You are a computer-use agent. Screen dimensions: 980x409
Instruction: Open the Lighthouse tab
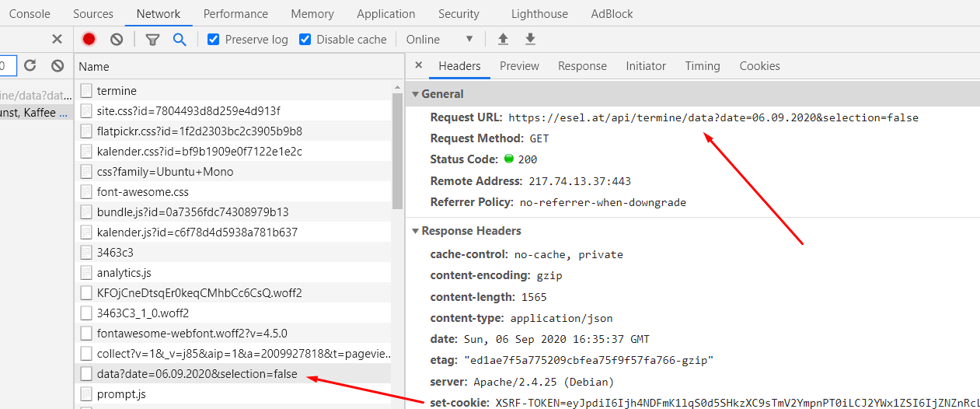(x=539, y=14)
